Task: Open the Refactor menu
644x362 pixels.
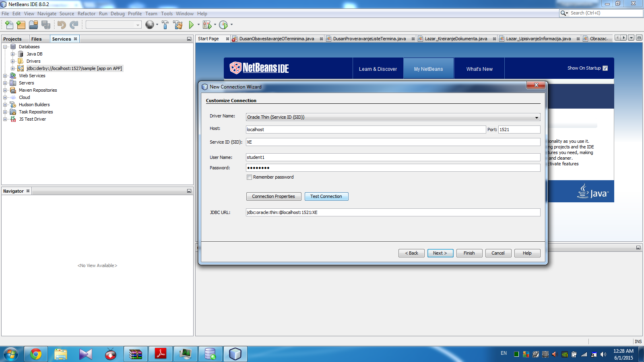Action: 87,14
